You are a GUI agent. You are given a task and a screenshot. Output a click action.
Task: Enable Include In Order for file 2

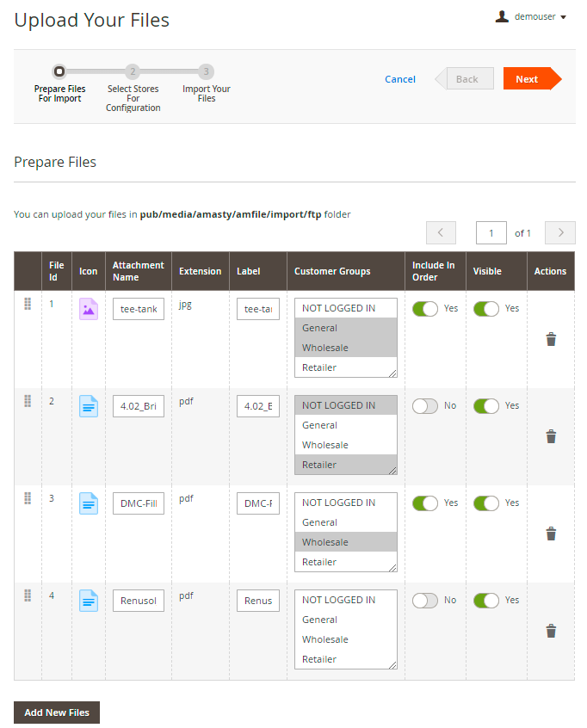(x=425, y=406)
